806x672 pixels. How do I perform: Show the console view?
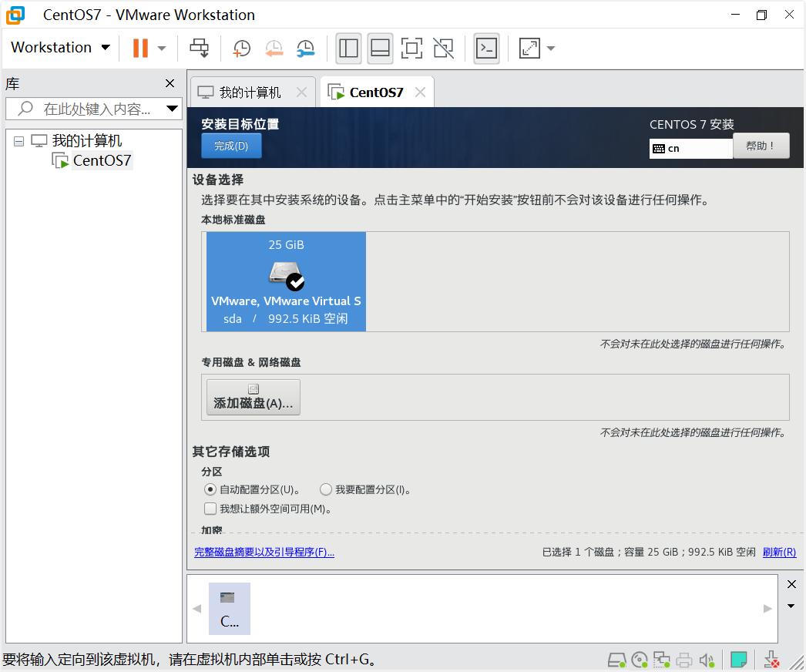tap(486, 49)
